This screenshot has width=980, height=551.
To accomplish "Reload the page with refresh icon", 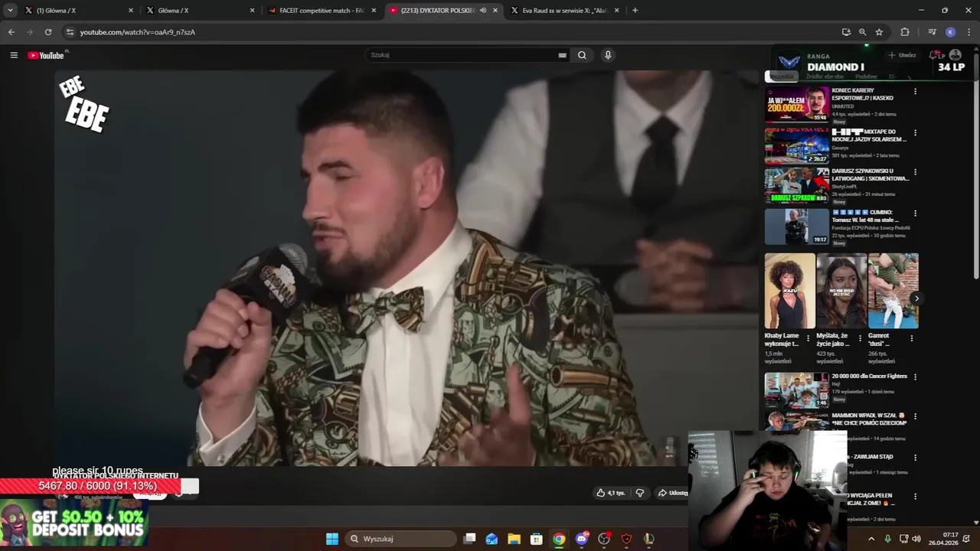I will click(48, 32).
